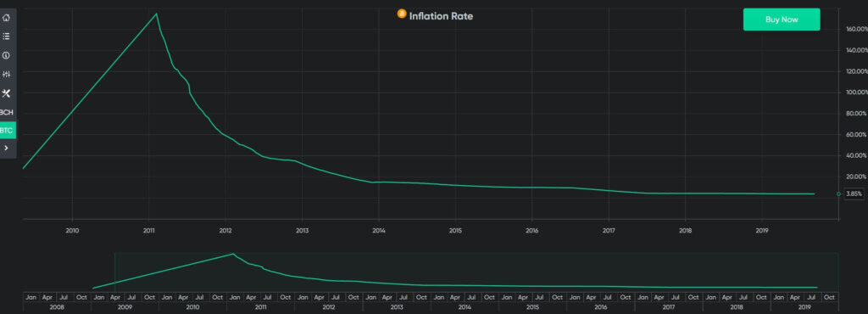This screenshot has width=868, height=314.
Task: Click the 2013 year in the navigator timeline
Action: (x=397, y=306)
